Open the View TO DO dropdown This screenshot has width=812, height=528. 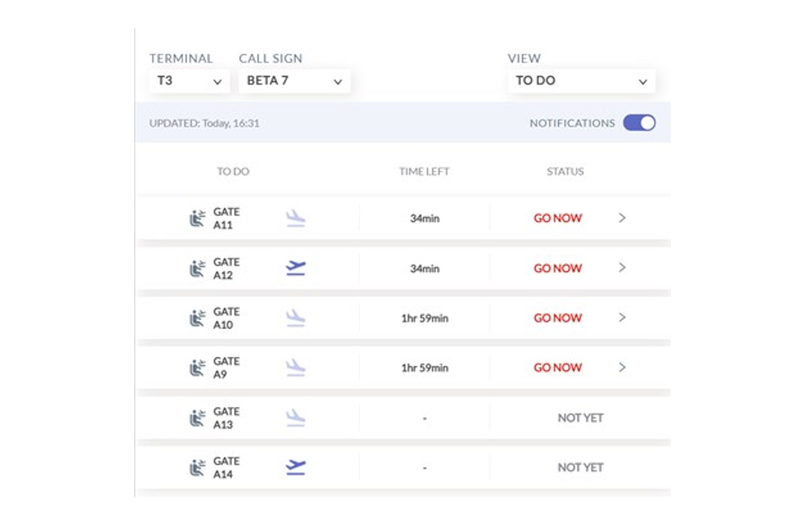[581, 81]
